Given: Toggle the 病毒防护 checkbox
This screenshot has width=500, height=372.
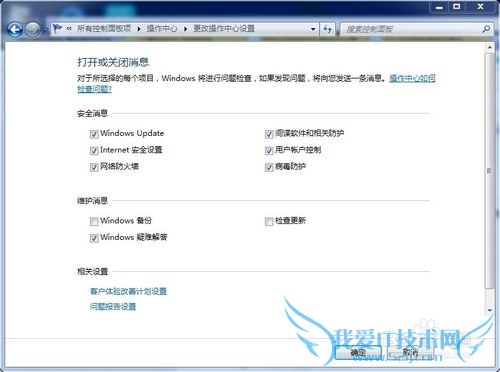Looking at the screenshot, I should click(269, 167).
